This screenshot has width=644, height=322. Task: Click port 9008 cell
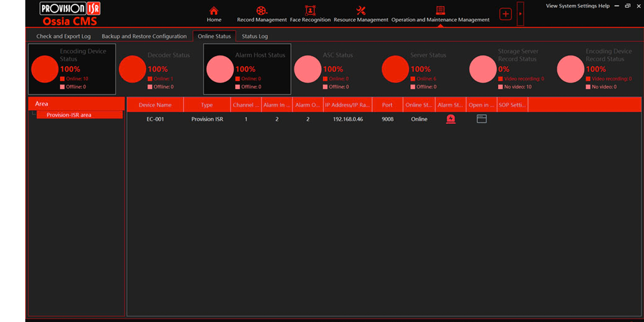tap(387, 119)
